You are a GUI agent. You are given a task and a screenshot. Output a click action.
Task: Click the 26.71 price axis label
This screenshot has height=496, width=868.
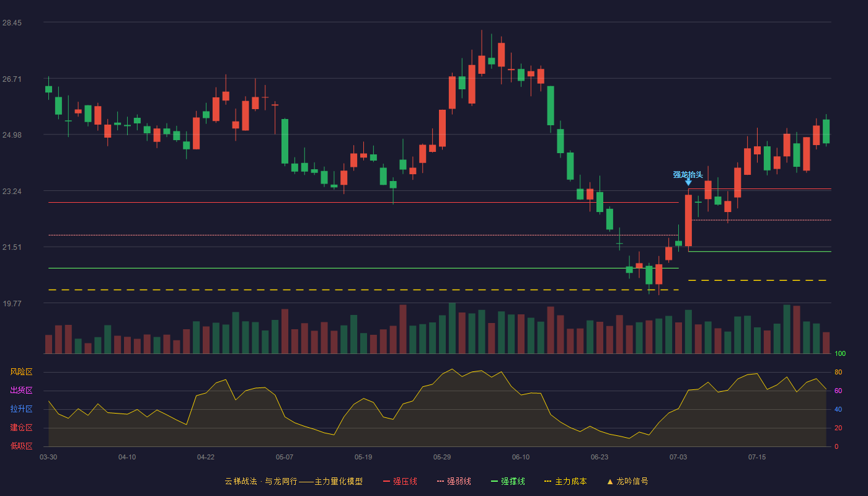coord(12,79)
